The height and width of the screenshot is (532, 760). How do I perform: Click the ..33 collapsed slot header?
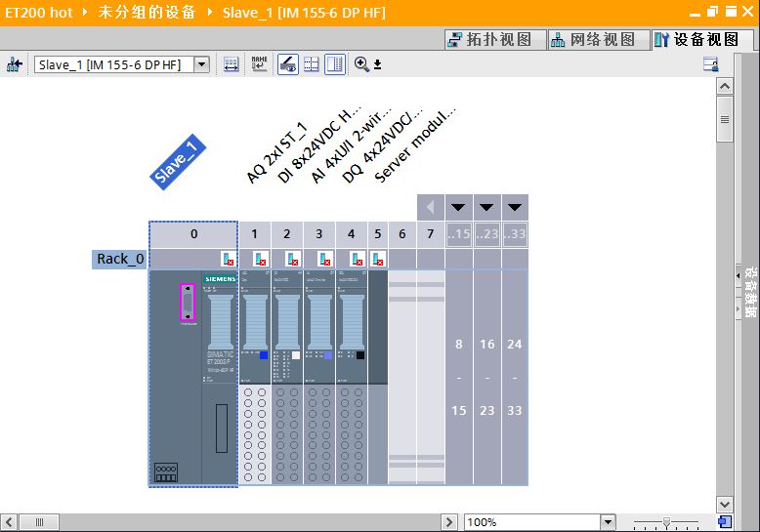(515, 234)
